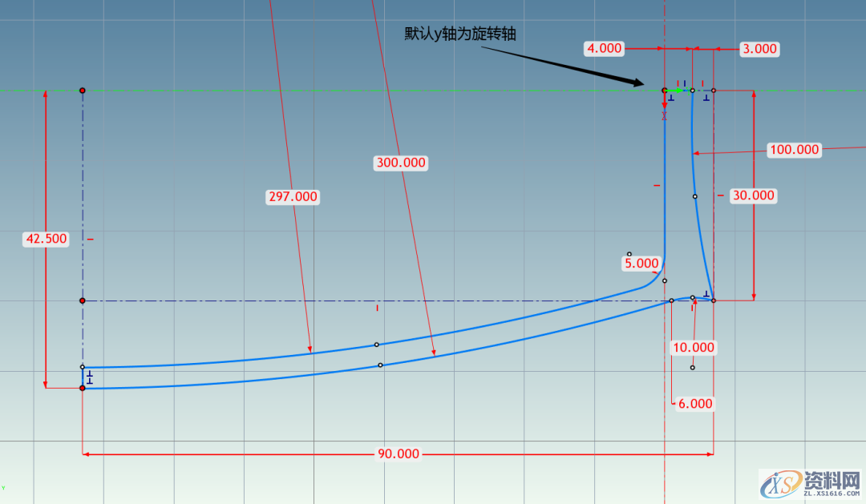Click the perpendicular constraint icon beside 3.000 dimension
This screenshot has height=504, width=866.
[x=706, y=99]
